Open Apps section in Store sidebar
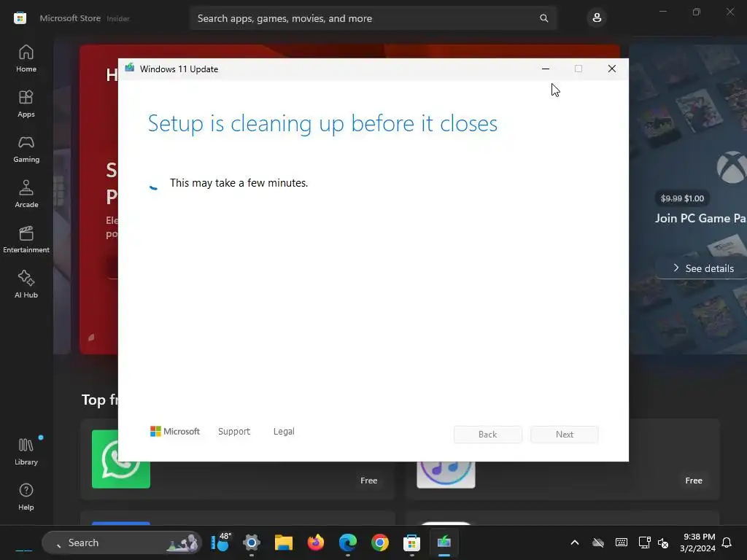747x560 pixels. (26, 104)
